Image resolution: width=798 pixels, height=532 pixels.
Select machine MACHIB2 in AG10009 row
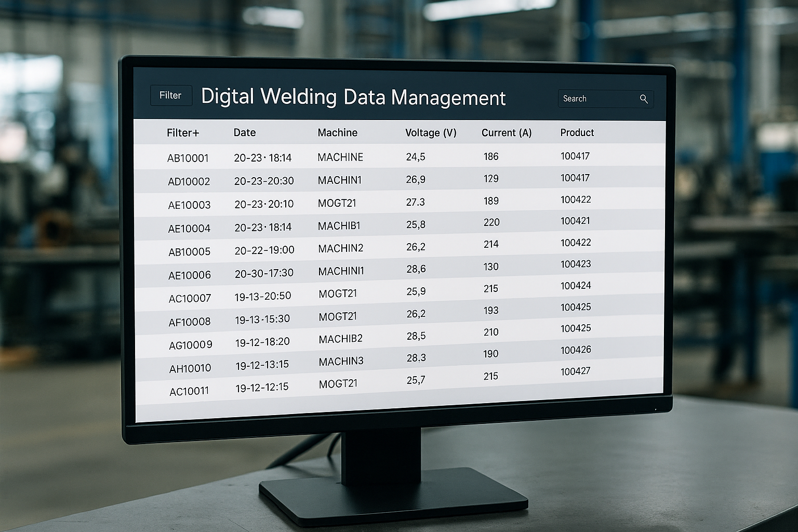[340, 339]
